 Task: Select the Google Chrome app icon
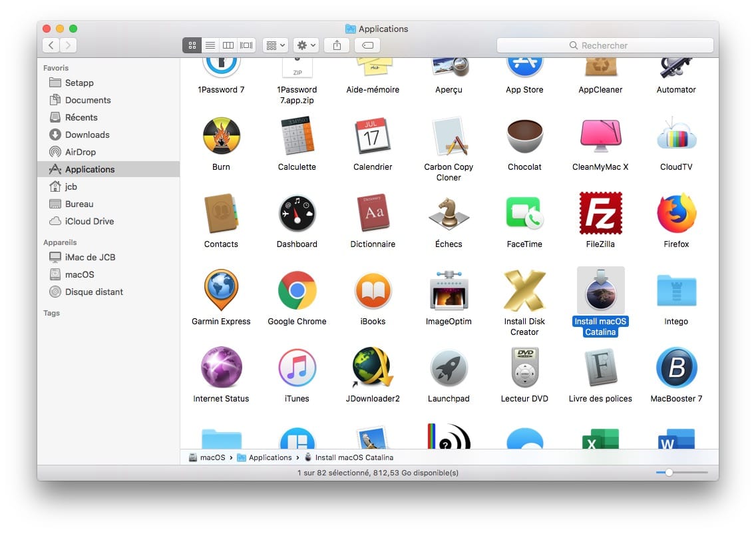click(x=297, y=291)
